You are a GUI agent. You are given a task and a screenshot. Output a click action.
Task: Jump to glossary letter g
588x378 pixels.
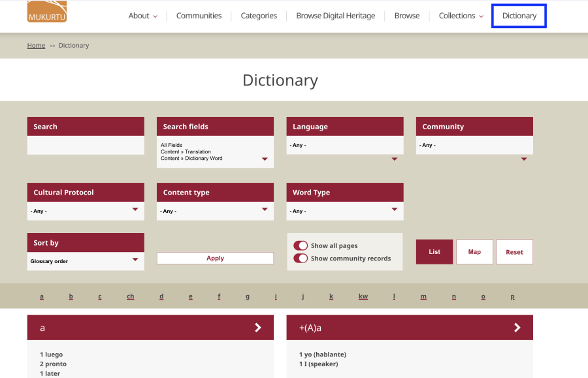point(248,296)
